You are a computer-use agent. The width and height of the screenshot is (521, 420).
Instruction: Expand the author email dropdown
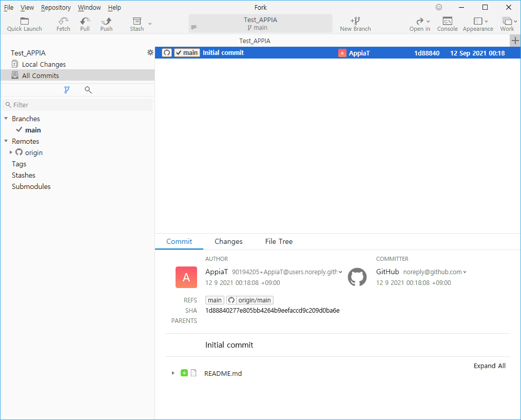point(340,272)
